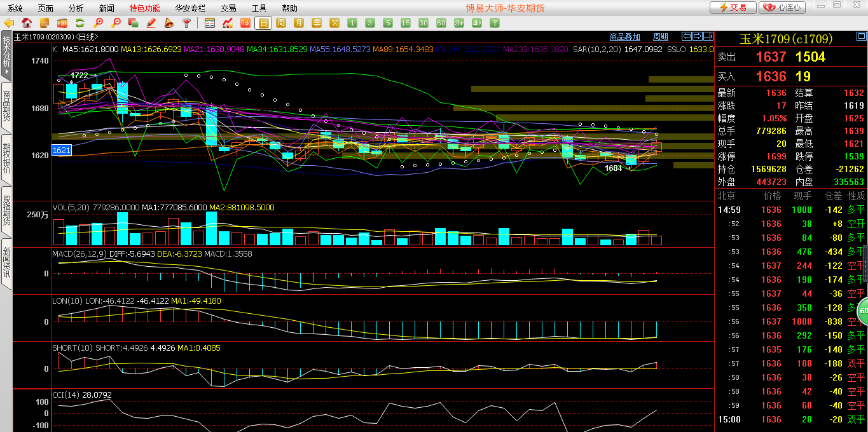The height and width of the screenshot is (432, 868).
Task: Click the 交易 lightning button
Action: click(x=733, y=8)
